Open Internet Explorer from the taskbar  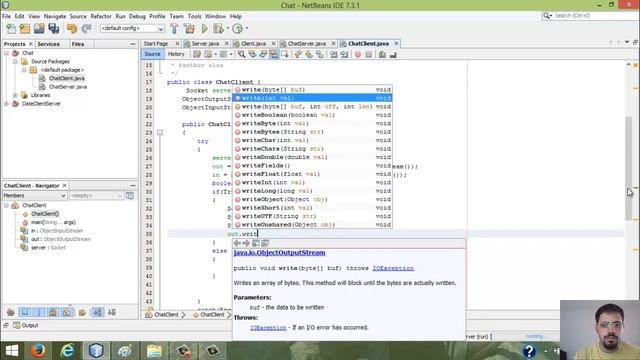pos(67,351)
